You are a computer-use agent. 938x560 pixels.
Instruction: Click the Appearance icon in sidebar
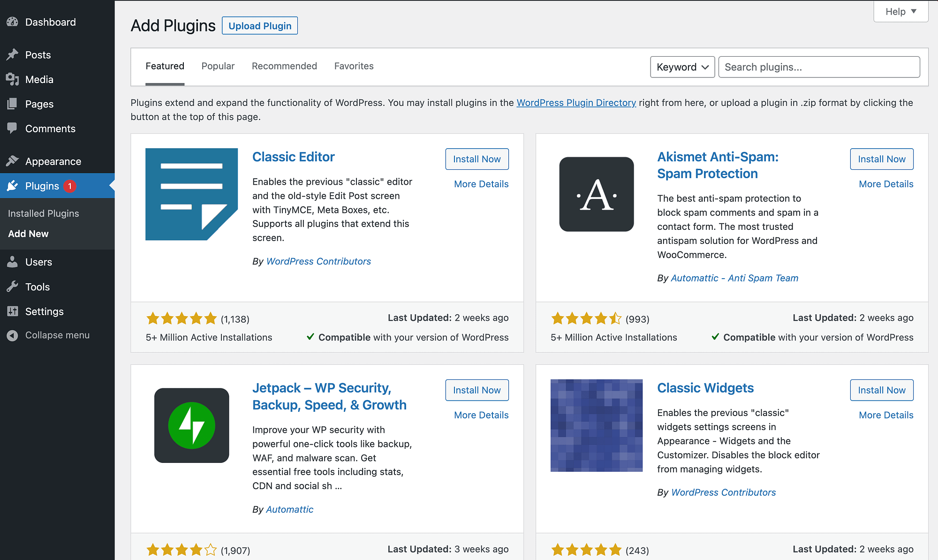pyautogui.click(x=12, y=161)
